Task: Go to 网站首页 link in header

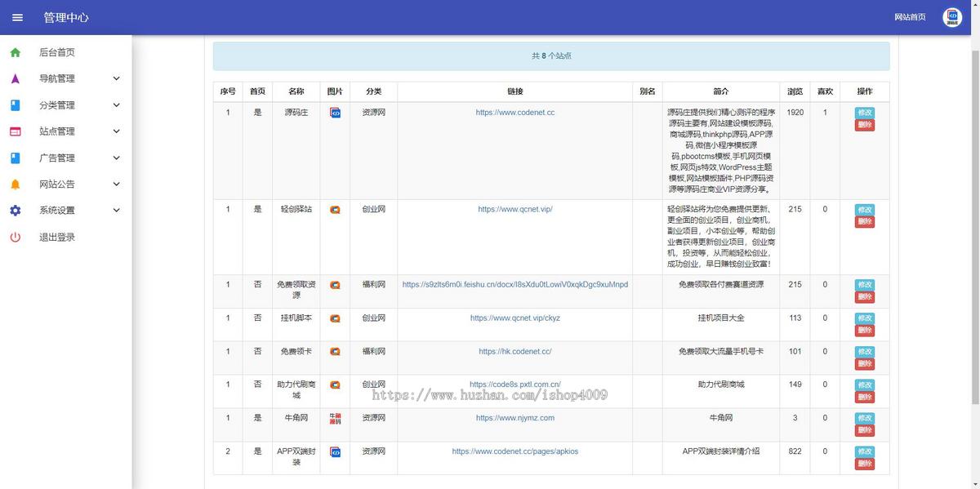Action: 910,17
